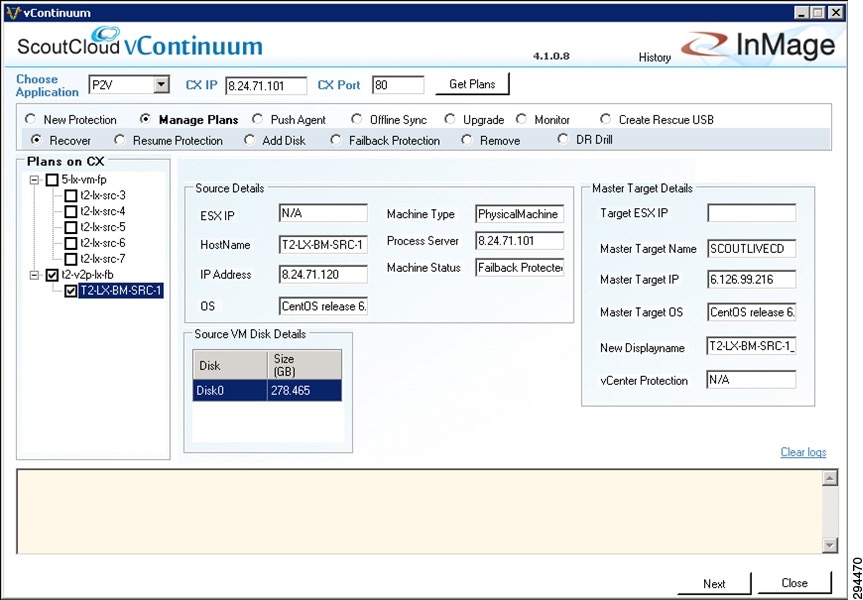This screenshot has height=600, width=863.
Task: Check the t2-lx-src-7 checkbox
Action: tap(70, 259)
